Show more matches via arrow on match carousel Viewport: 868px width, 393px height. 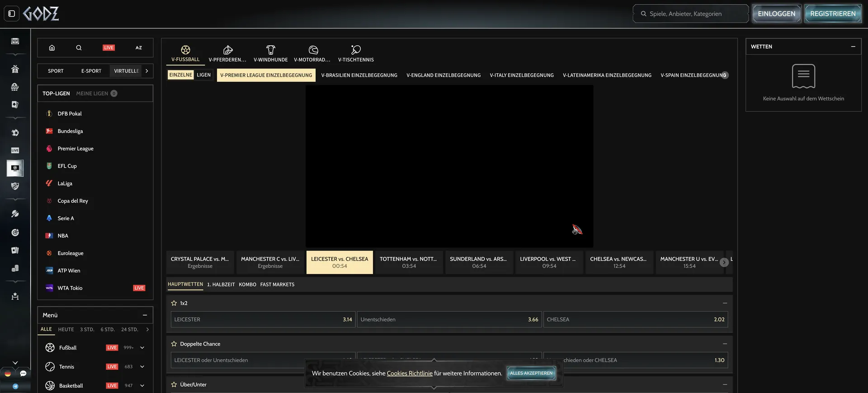coord(724,262)
